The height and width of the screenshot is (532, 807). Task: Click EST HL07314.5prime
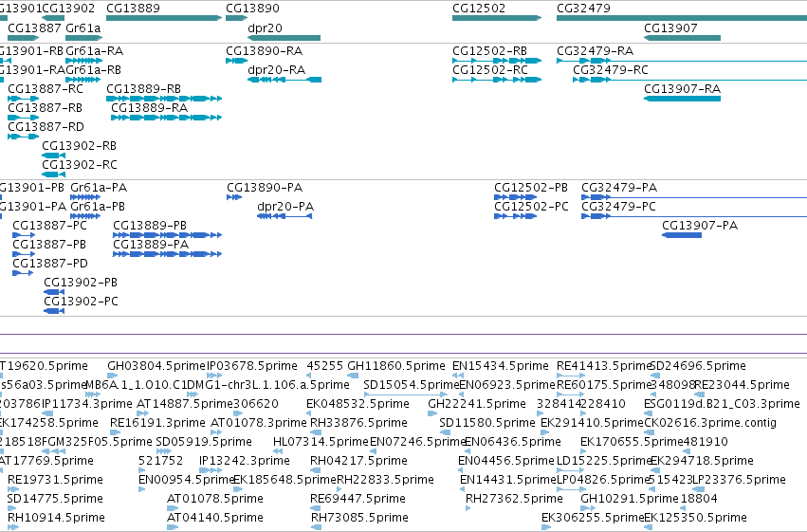(321, 442)
